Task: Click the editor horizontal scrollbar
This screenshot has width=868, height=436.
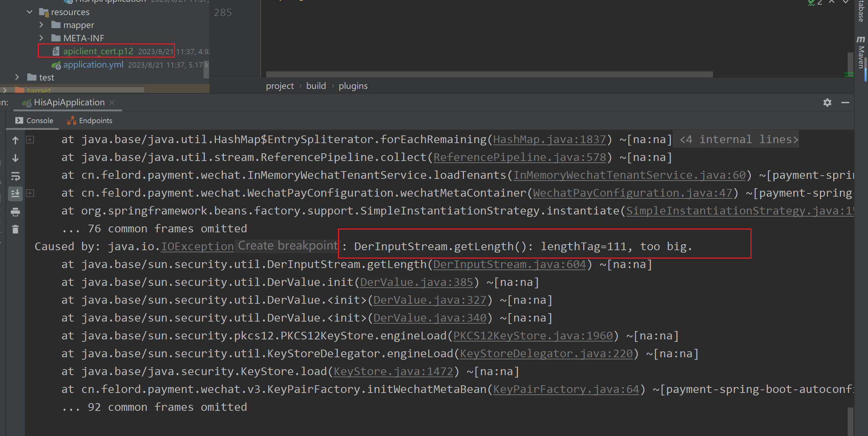Action: tap(489, 74)
